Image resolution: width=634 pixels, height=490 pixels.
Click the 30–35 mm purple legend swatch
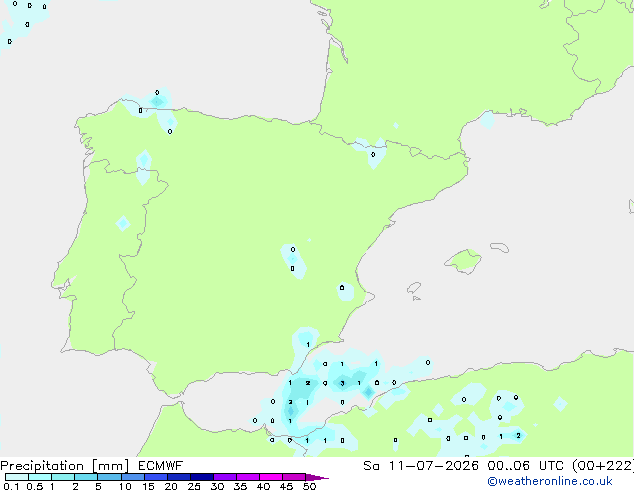[x=225, y=477]
